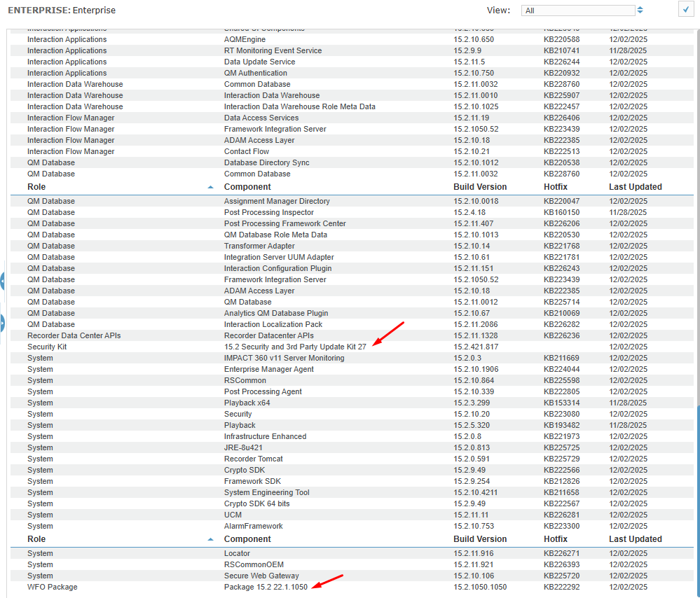The image size is (700, 598).
Task: Click the blue vertical scrollbar thumb
Action: click(x=697, y=490)
